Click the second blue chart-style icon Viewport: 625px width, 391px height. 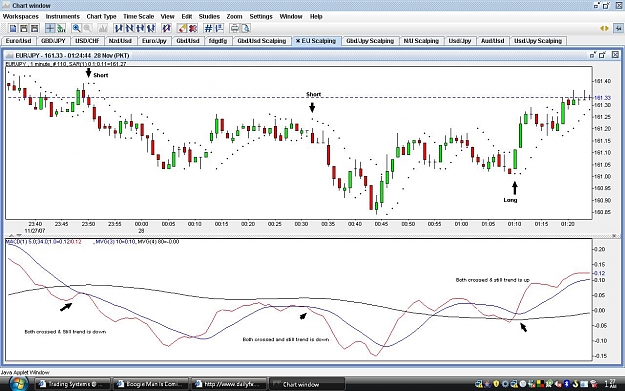point(129,28)
